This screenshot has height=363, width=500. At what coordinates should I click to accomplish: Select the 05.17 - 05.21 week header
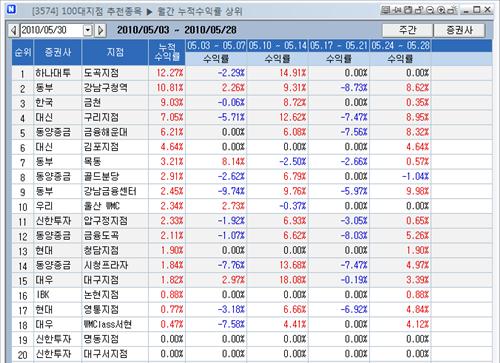339,46
